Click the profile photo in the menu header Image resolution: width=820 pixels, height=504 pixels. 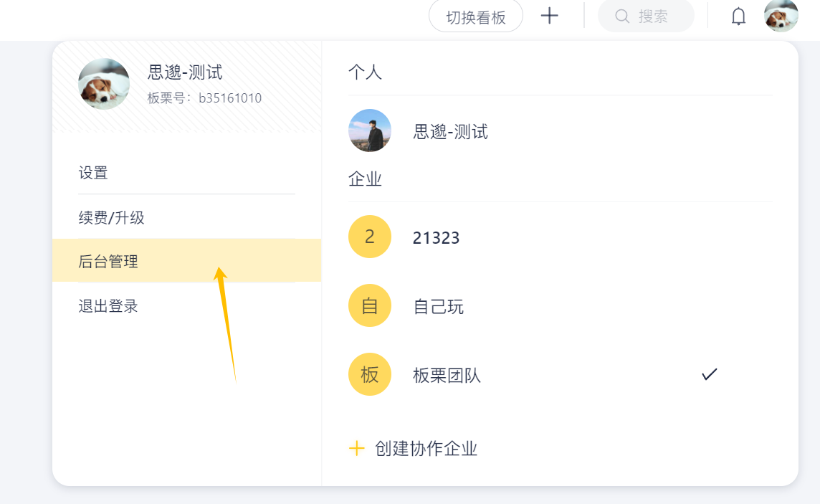[x=104, y=84]
